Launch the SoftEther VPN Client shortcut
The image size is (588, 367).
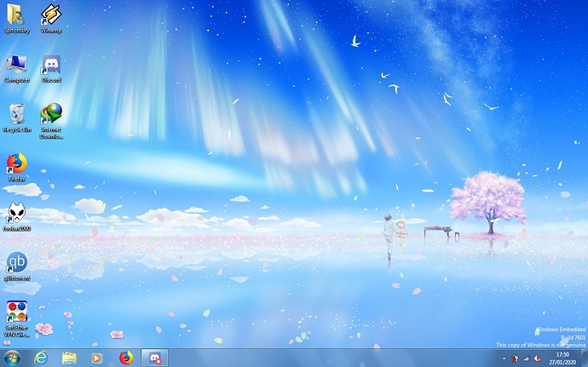pyautogui.click(x=16, y=319)
